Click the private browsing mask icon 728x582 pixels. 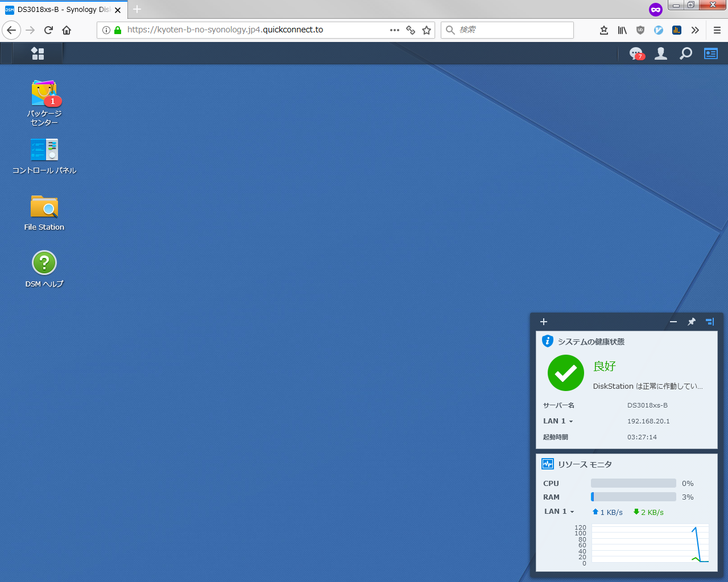[656, 10]
